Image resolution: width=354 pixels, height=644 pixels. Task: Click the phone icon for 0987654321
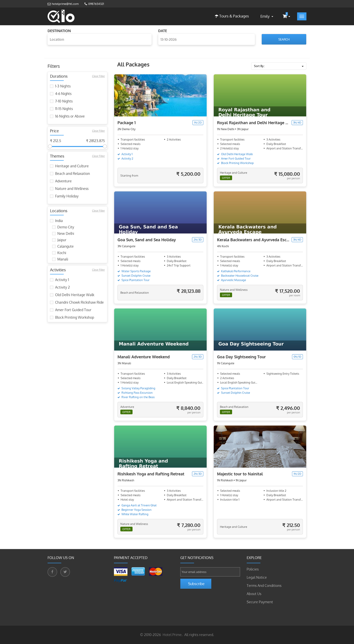pyautogui.click(x=86, y=4)
